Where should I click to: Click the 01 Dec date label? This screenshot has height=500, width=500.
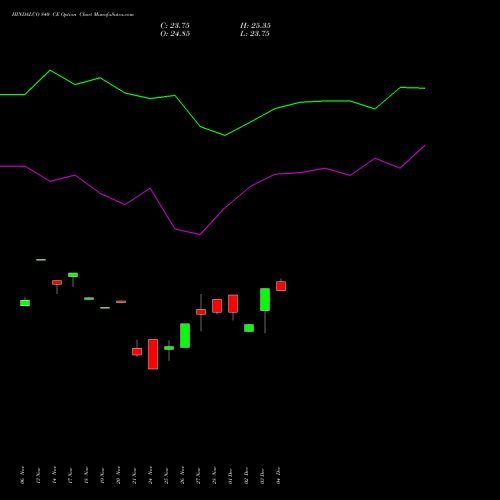(x=230, y=476)
